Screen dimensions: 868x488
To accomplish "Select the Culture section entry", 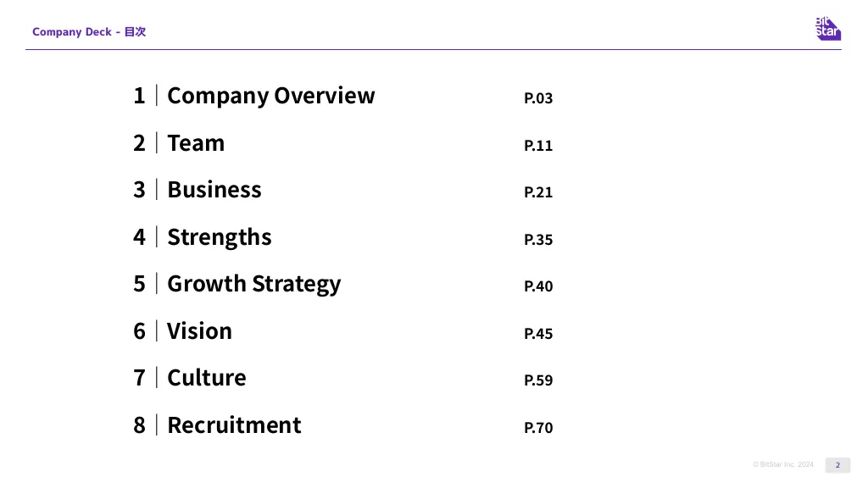I will point(207,378).
